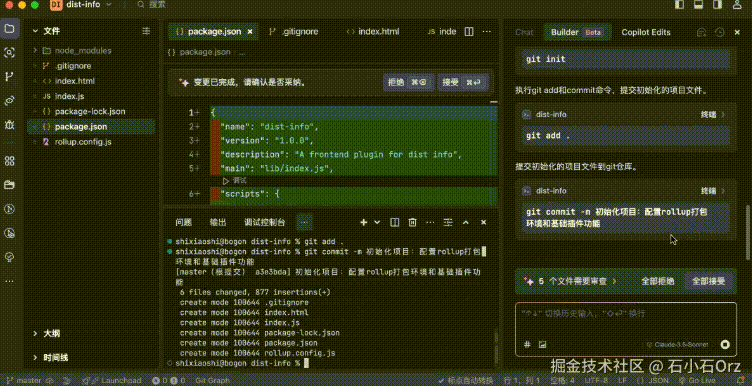Image resolution: width=752 pixels, height=386 pixels.
Task: Maximize terminal panel with up chevron
Action: pos(465,222)
